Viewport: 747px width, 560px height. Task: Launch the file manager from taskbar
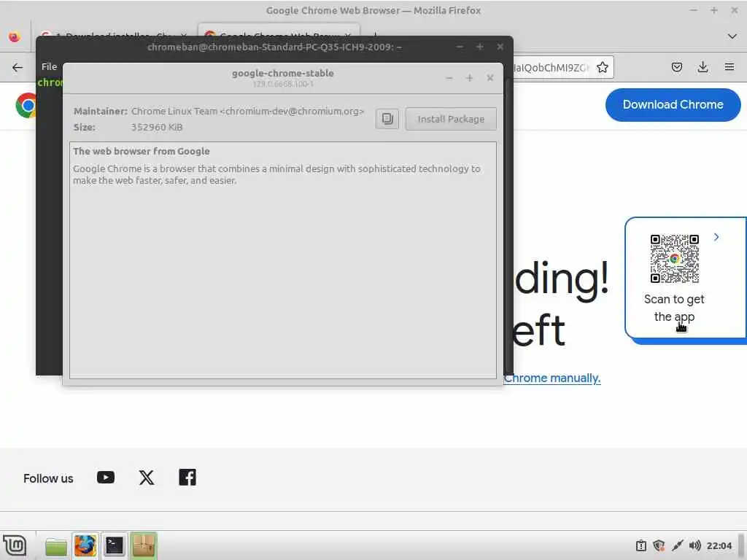[x=56, y=545]
